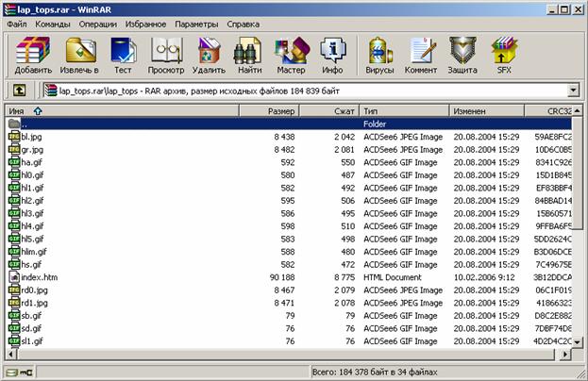Open the Избранное menu
588x381 pixels.
[145, 23]
